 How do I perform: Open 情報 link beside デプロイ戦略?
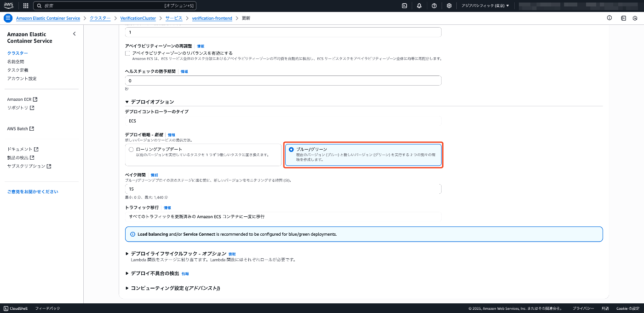coord(171,135)
